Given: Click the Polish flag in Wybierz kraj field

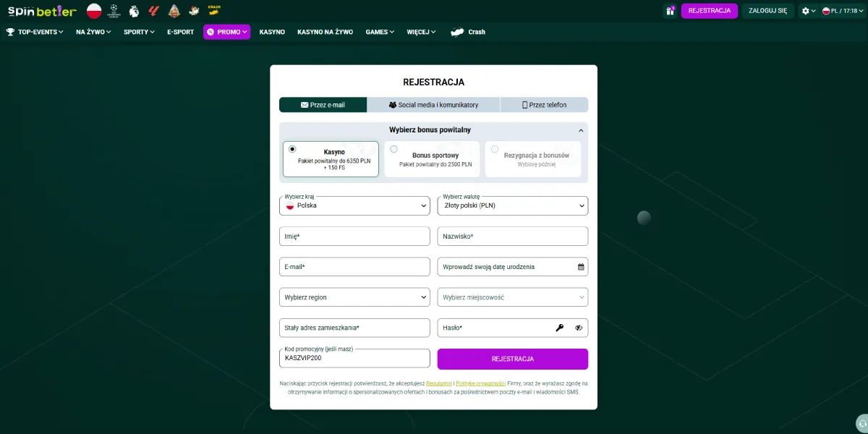Looking at the screenshot, I should click(290, 205).
